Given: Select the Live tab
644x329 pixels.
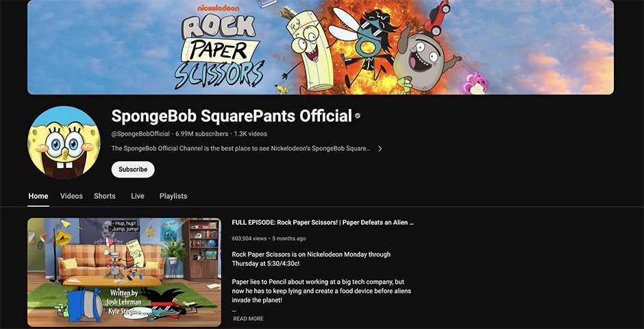Looking at the screenshot, I should (x=138, y=196).
